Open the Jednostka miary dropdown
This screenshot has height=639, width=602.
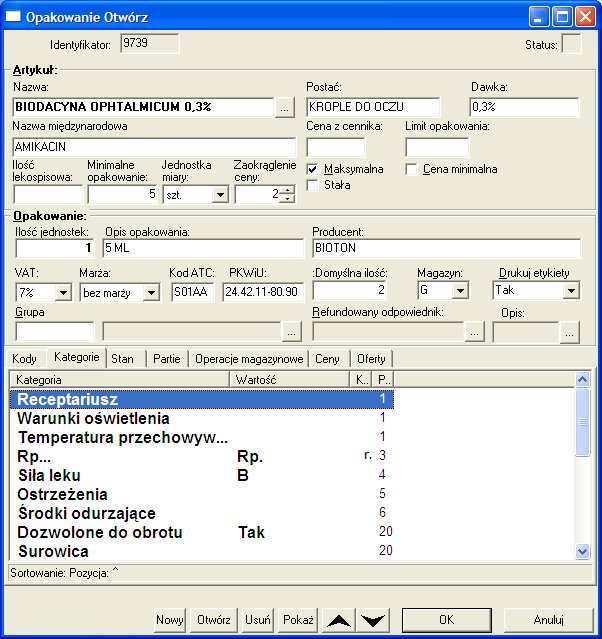pos(220,195)
